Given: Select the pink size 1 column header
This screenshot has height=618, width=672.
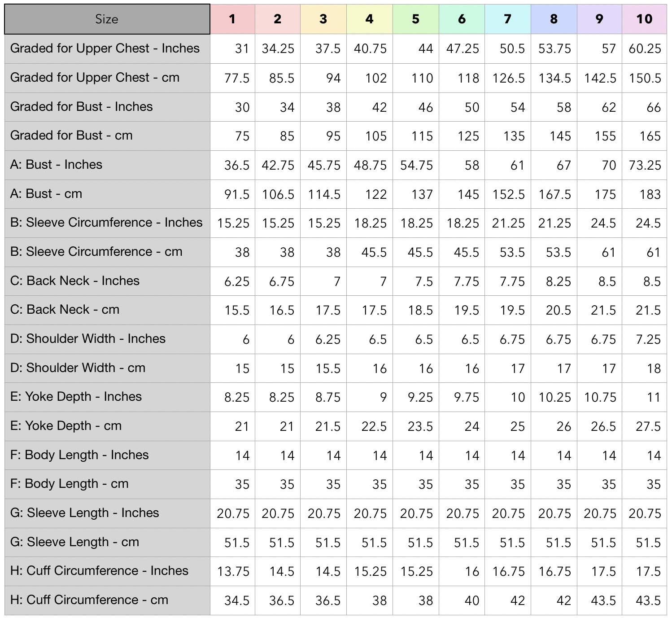Looking at the screenshot, I should [x=232, y=19].
